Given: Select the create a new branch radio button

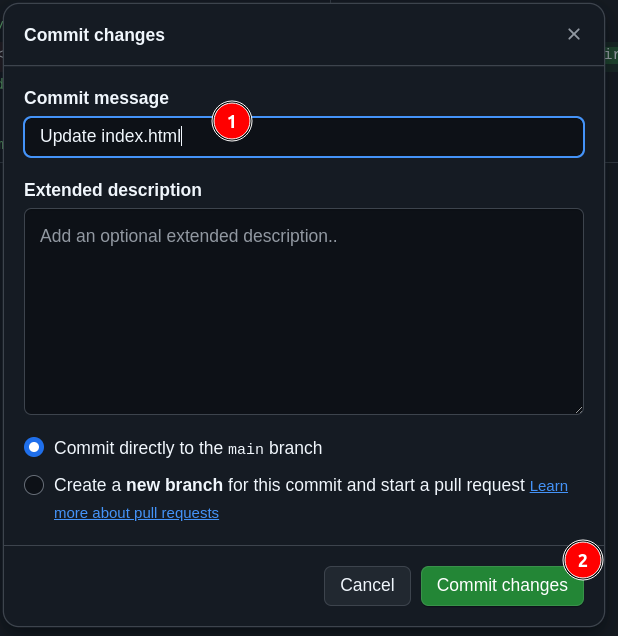Looking at the screenshot, I should (34, 485).
